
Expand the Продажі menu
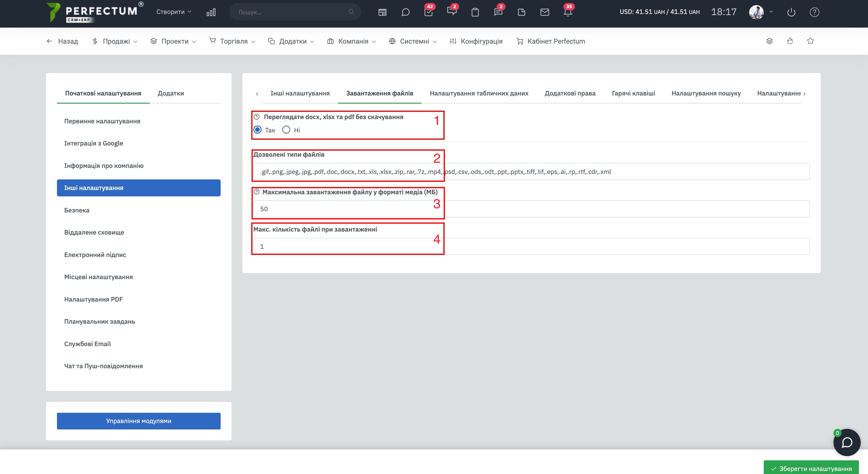pos(115,41)
